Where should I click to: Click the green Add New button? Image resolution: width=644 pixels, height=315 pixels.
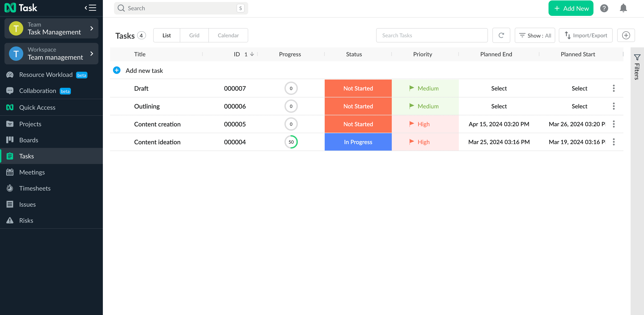click(571, 8)
